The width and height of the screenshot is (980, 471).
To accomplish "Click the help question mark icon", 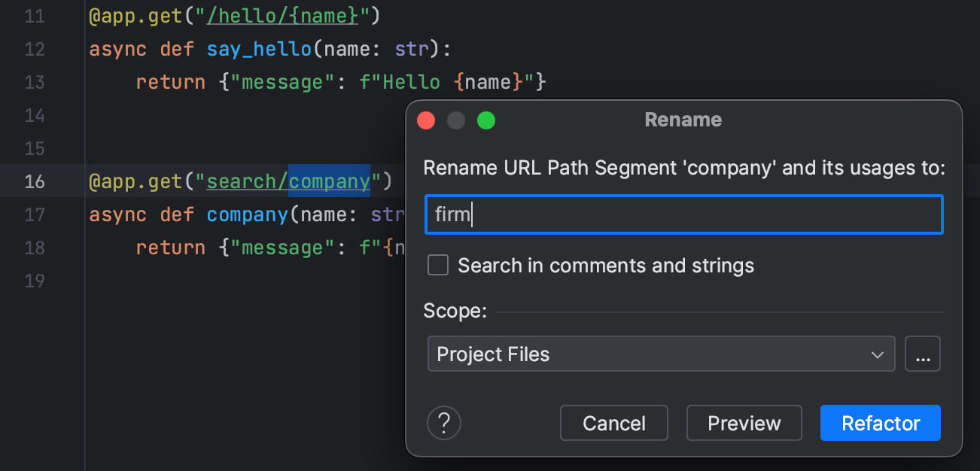I will click(444, 423).
